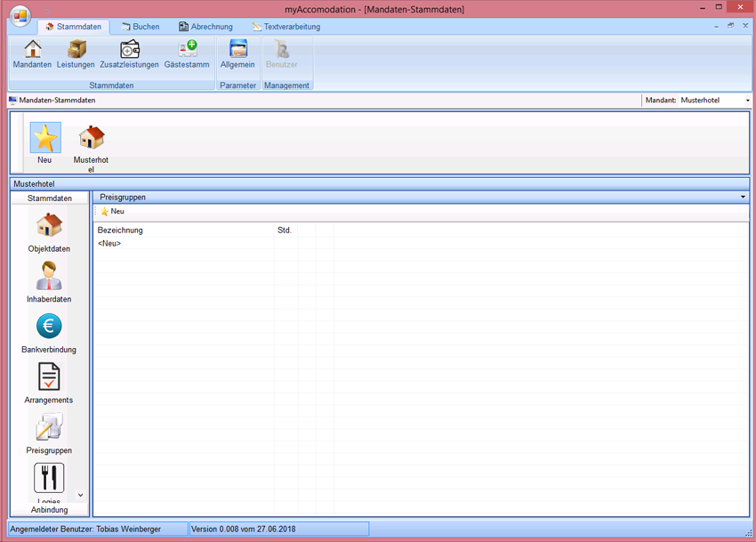Click Neu button in Preisgruppen toolbar

[112, 212]
